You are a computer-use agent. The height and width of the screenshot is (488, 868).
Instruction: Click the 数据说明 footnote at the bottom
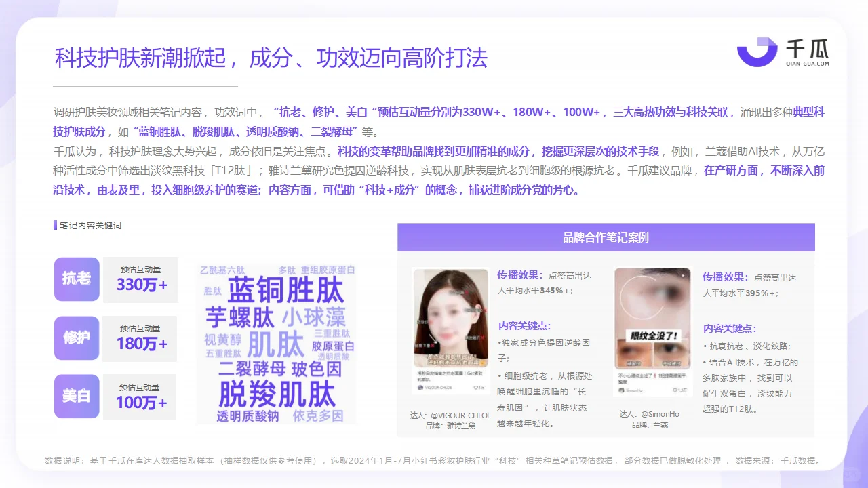pyautogui.click(x=434, y=461)
